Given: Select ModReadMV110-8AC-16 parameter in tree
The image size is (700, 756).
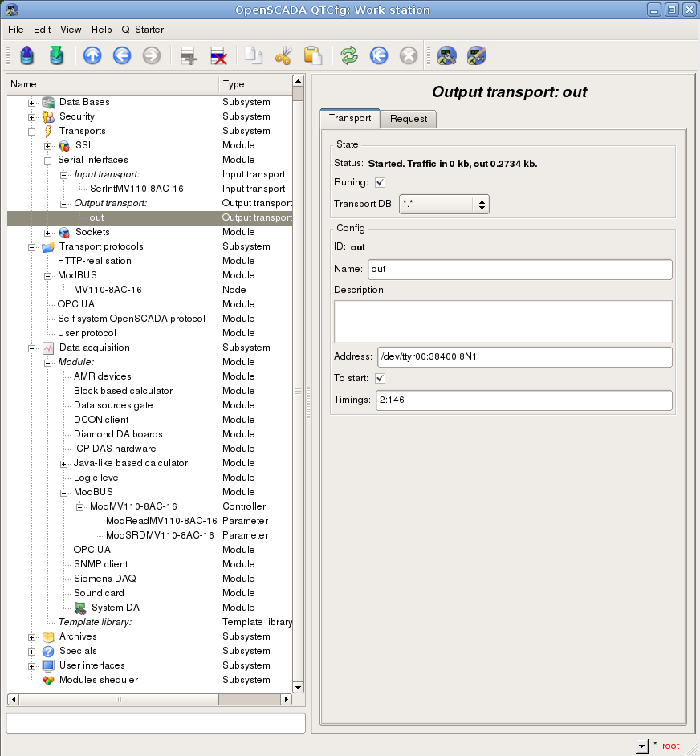Looking at the screenshot, I should pos(161,521).
